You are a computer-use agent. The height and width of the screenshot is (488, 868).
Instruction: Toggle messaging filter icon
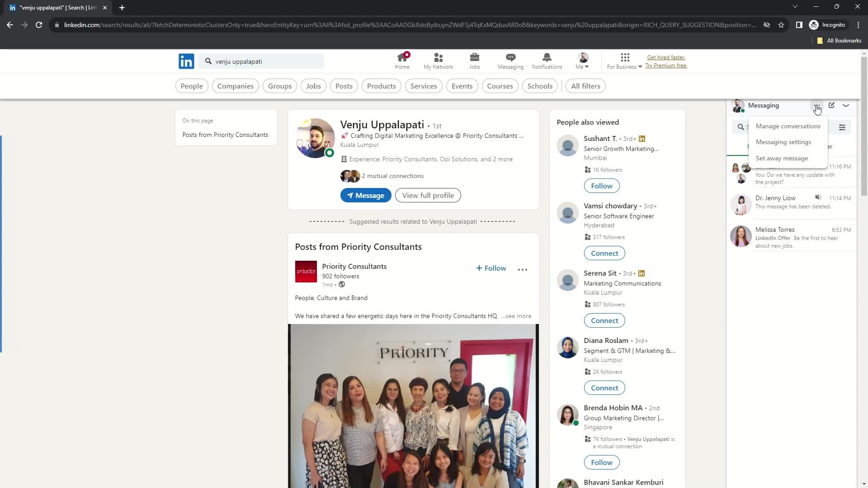(x=844, y=127)
